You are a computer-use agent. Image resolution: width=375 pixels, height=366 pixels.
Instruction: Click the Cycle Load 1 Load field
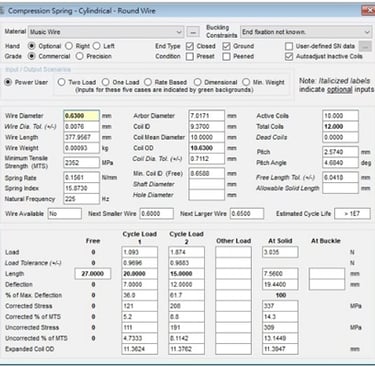[139, 252]
